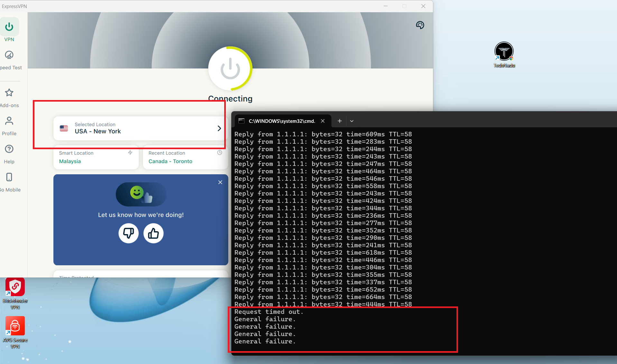The width and height of the screenshot is (617, 364).
Task: Click the time=652ms reply line in terminal
Action: coord(323,289)
